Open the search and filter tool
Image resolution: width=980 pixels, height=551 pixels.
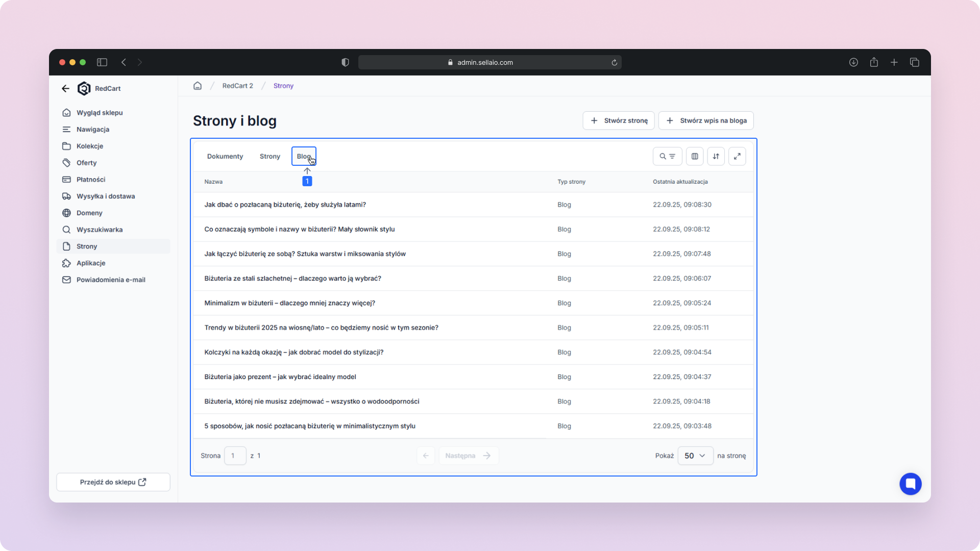coord(667,156)
